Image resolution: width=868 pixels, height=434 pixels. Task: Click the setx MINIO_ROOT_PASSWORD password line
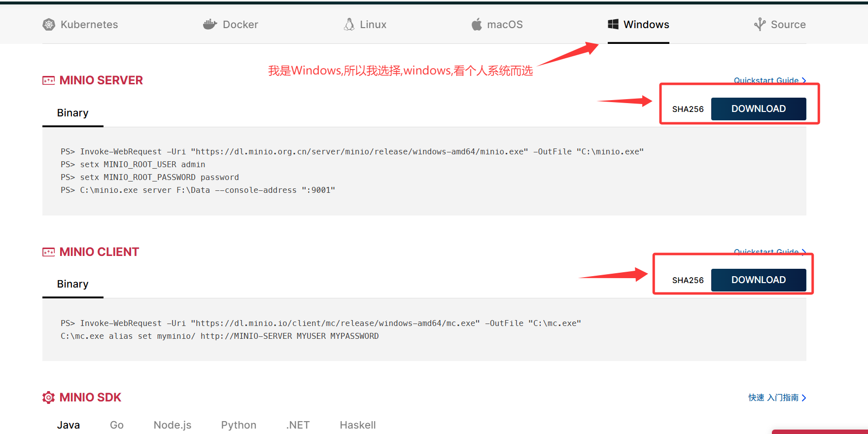(x=149, y=177)
